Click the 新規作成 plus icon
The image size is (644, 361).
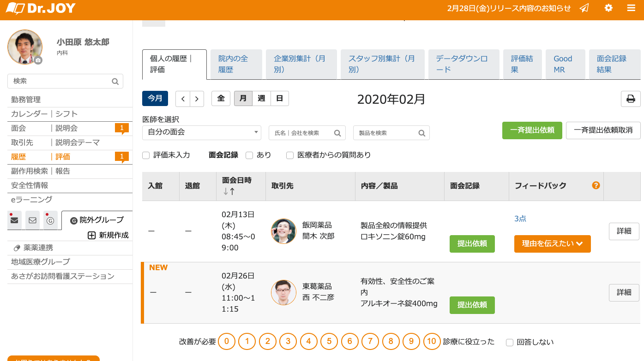pos(91,235)
